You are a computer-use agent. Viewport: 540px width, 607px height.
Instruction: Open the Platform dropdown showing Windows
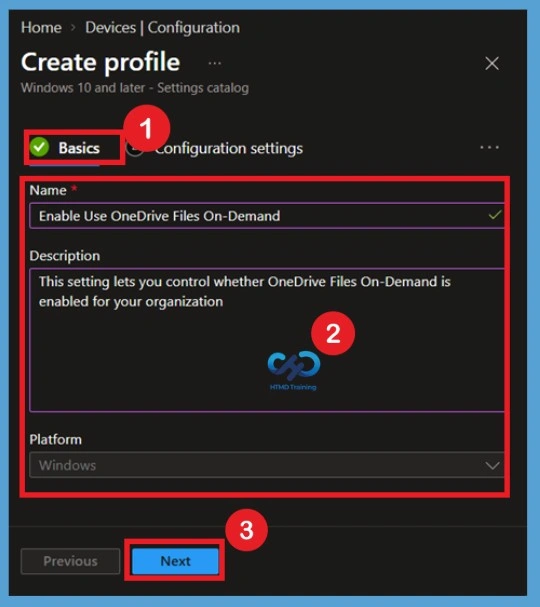point(267,465)
